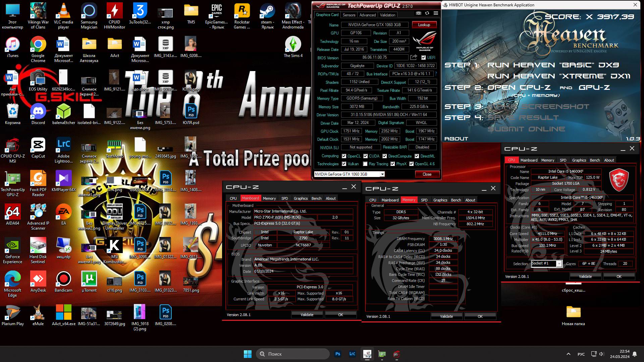This screenshot has height=362, width=644.
Task: Click the volume icon in system tray
Action: pos(601,354)
